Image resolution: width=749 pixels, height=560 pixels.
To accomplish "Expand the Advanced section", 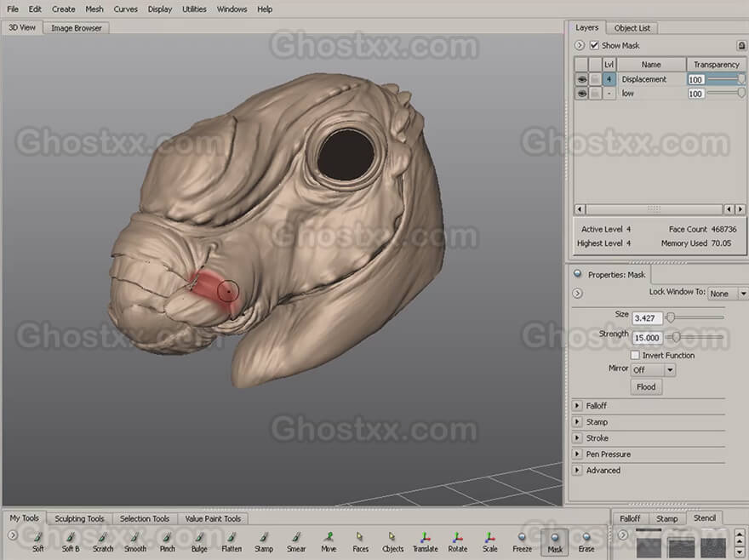I will (x=577, y=470).
